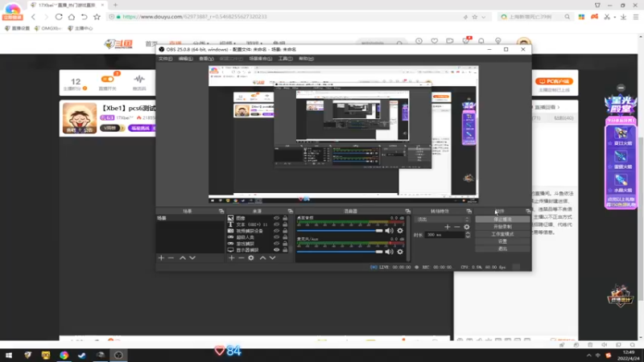Open the transition type dropdown
This screenshot has height=362, width=644.
442,219
